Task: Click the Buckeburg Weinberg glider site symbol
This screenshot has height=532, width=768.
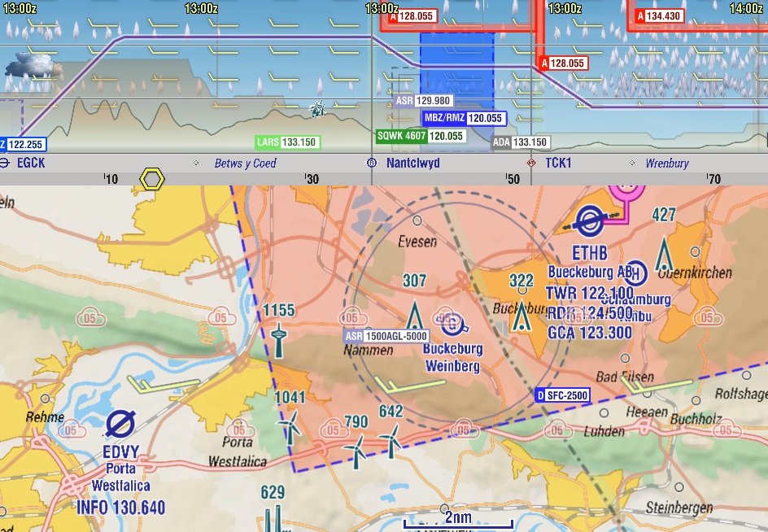Action: 453,324
